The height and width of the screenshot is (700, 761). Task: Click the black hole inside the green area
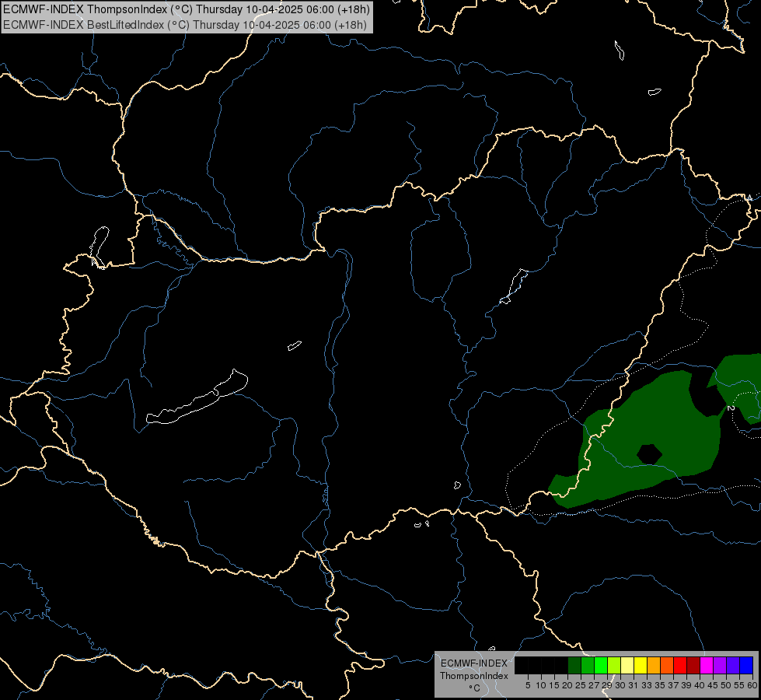[649, 454]
